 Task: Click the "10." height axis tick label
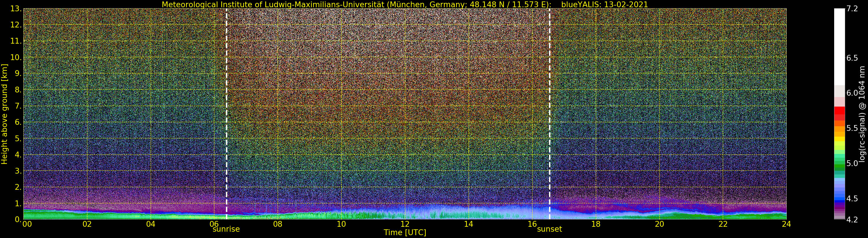click(x=16, y=57)
